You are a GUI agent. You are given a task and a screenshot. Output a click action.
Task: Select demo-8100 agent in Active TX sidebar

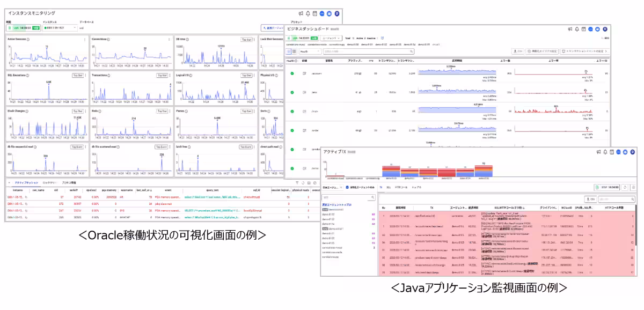click(328, 215)
